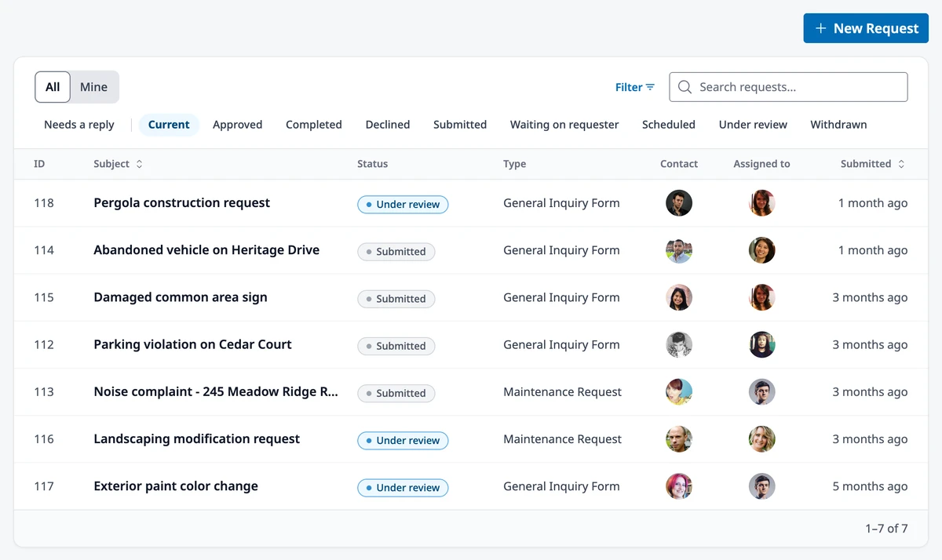The image size is (942, 560).
Task: Click contact avatar for Damaged sign row
Action: pyautogui.click(x=679, y=297)
